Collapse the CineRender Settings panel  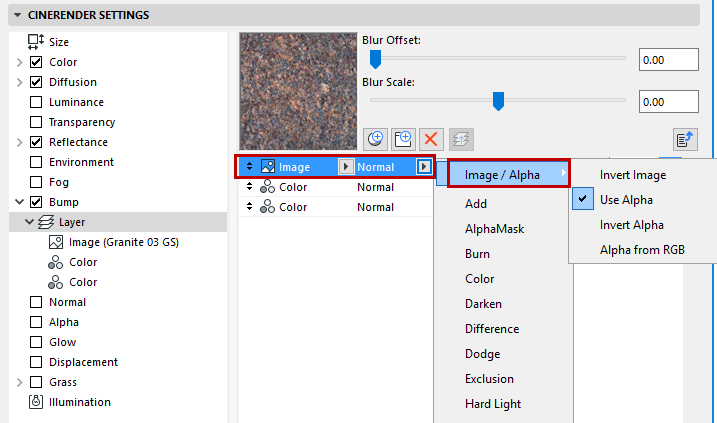[x=17, y=15]
